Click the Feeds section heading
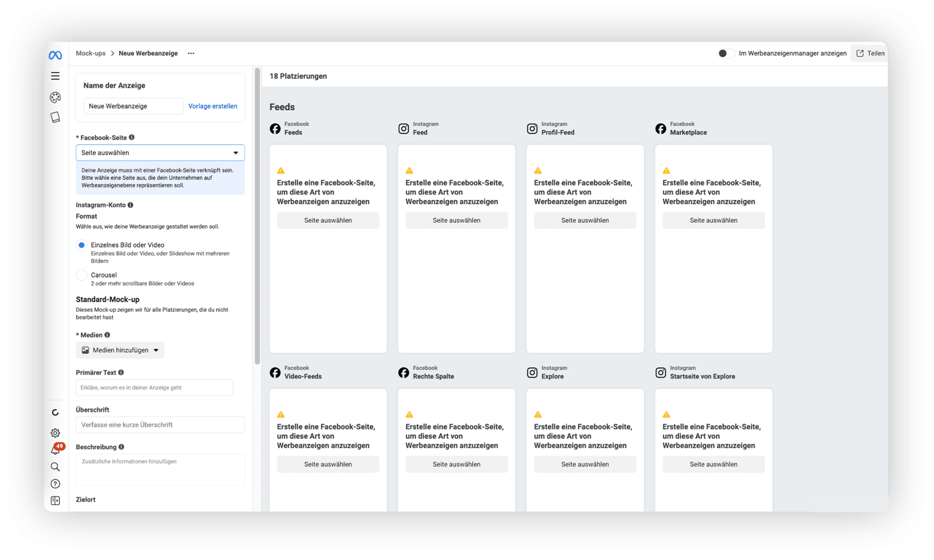Screen dimensions: 934x560 tap(282, 107)
